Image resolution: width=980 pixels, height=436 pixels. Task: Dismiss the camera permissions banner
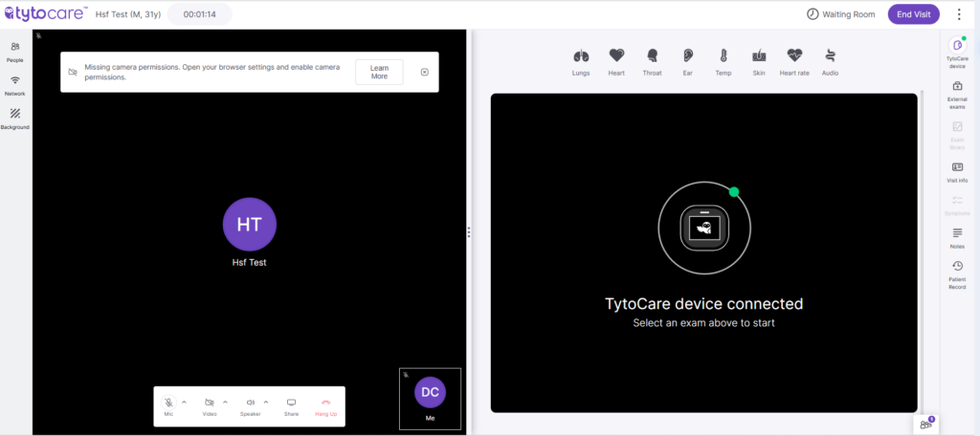(x=424, y=72)
